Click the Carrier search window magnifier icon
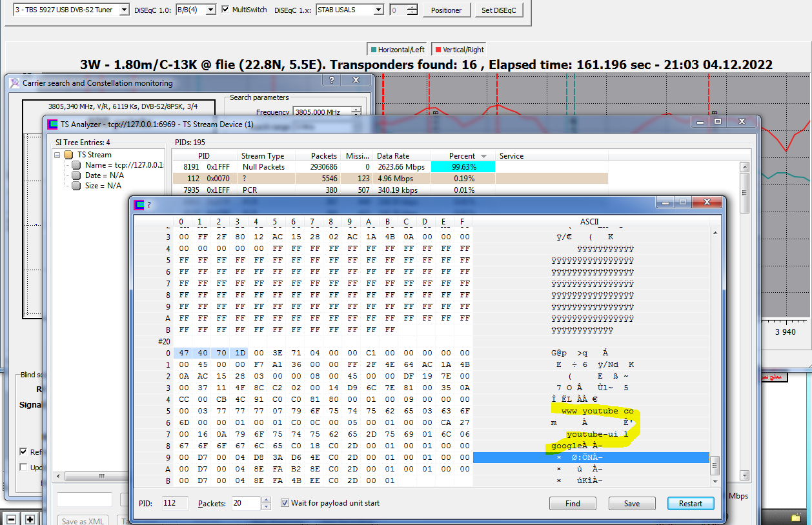The image size is (812, 525). click(14, 83)
